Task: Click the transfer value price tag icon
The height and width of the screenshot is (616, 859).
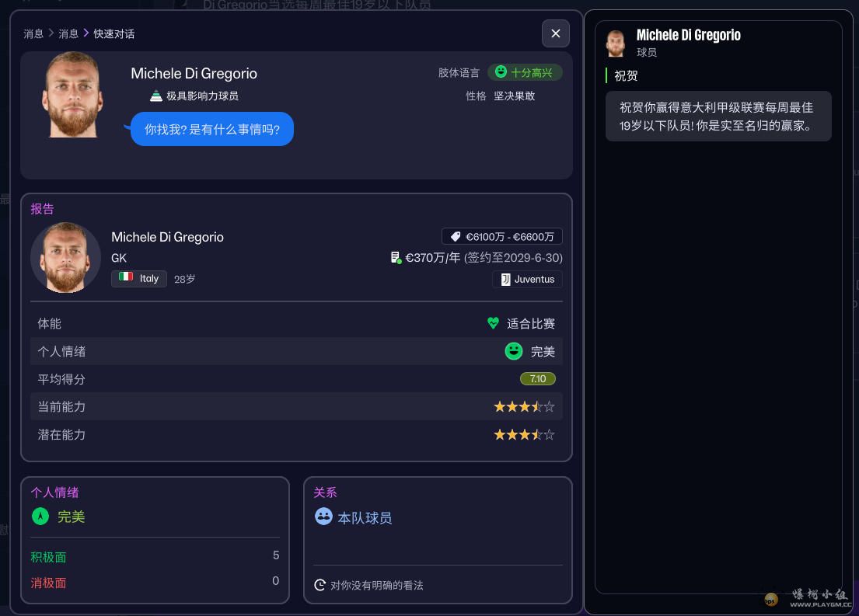Action: pyautogui.click(x=456, y=237)
